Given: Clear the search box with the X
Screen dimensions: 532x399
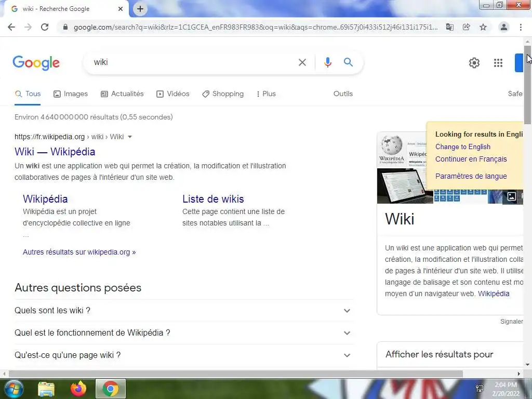Looking at the screenshot, I should tap(302, 62).
